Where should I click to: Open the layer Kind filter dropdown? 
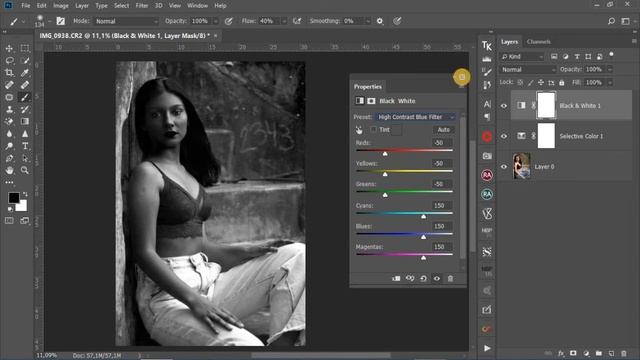(x=522, y=56)
